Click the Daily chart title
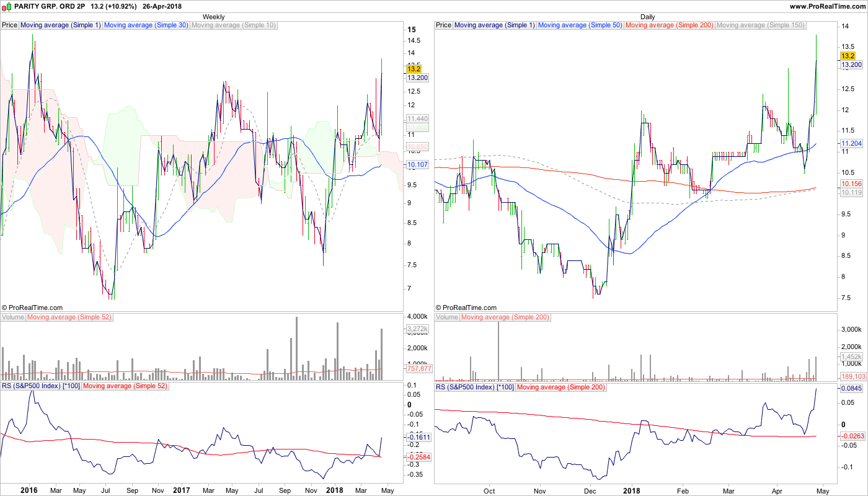868x496 pixels. tap(647, 17)
